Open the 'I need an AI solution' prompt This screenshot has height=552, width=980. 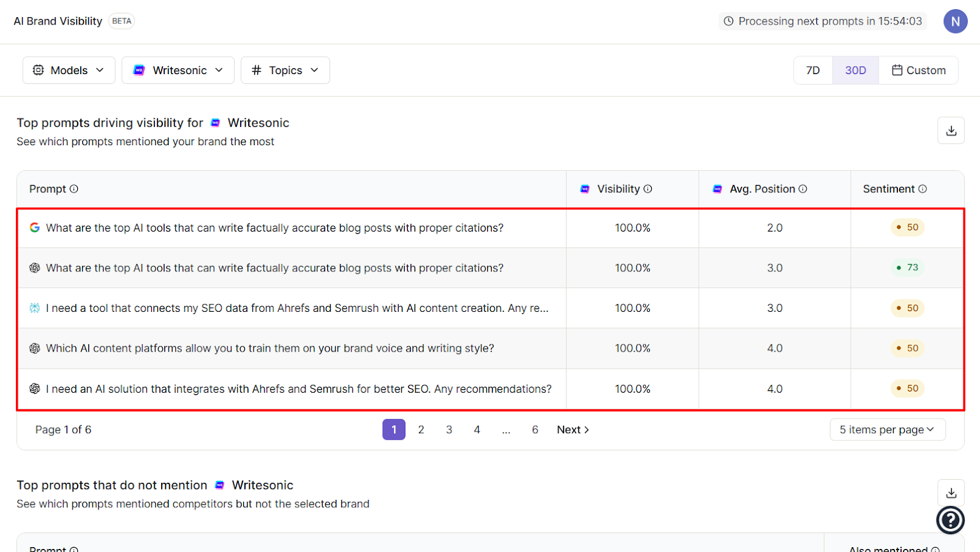click(299, 388)
